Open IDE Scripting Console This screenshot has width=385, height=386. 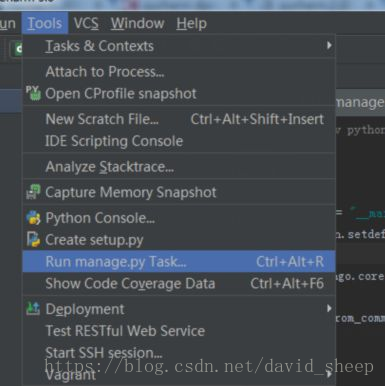pos(179,141)
